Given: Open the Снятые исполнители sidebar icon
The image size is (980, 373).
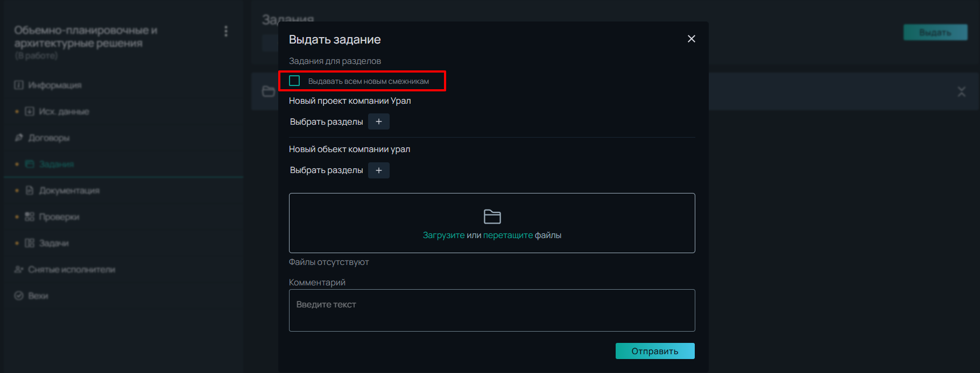Looking at the screenshot, I should [19, 269].
